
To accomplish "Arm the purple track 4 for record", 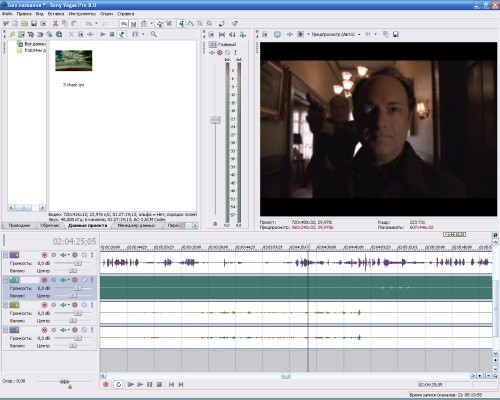I will 44,255.
